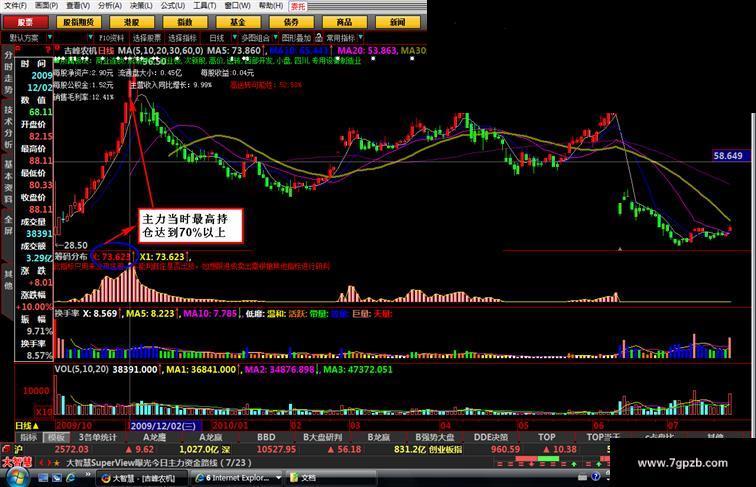
Task: Expand the dropdown arrow left of F10资料
Action: pos(91,37)
